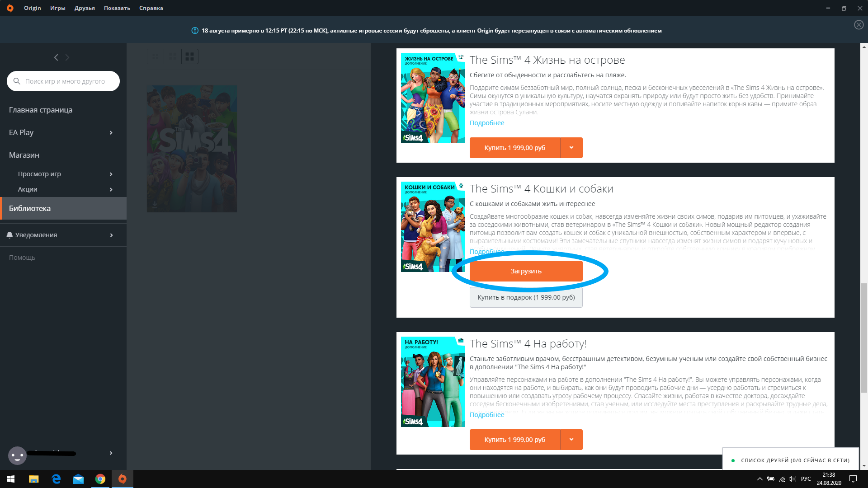
Task: Open Подробнее for На работу!
Action: pos(487,415)
